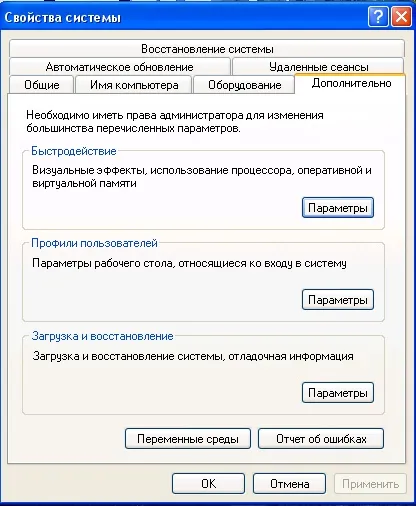Switch to the Оборудование tab
416x506 pixels.
coord(244,85)
